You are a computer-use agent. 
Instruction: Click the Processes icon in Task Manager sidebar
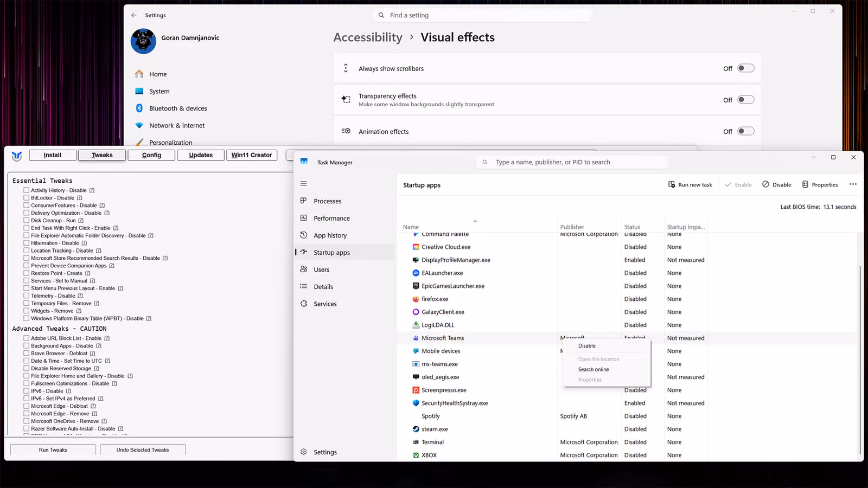coord(304,201)
